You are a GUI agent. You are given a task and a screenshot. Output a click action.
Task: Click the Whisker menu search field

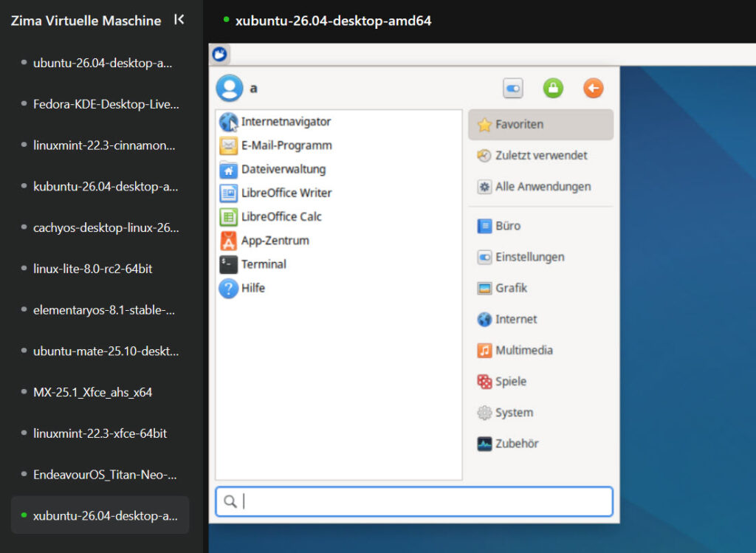(x=414, y=501)
